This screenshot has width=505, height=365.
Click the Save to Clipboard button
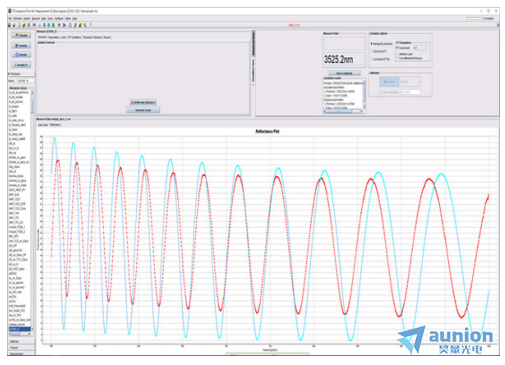344,73
